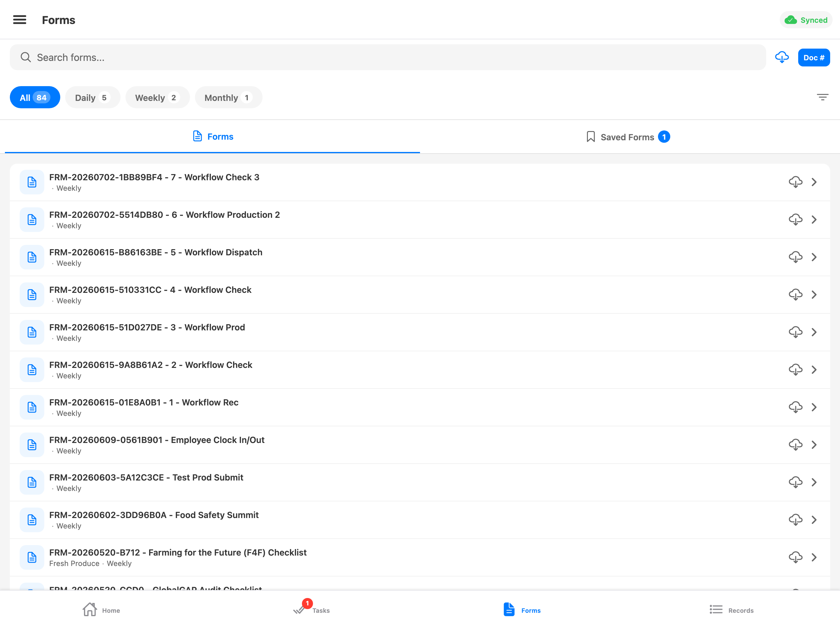Download the 2 - Workflow Check form
The image size is (840, 630).
coord(795,370)
